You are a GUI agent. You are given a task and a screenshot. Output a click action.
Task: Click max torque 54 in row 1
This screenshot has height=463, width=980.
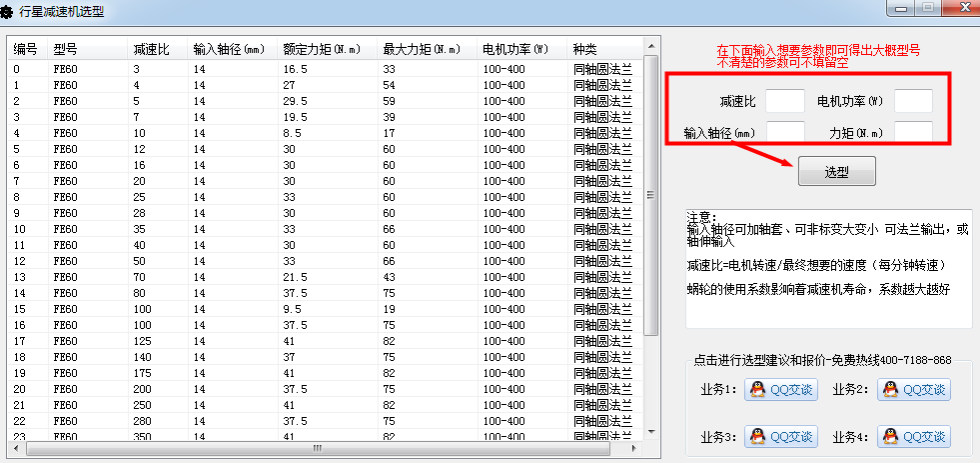[x=390, y=85]
